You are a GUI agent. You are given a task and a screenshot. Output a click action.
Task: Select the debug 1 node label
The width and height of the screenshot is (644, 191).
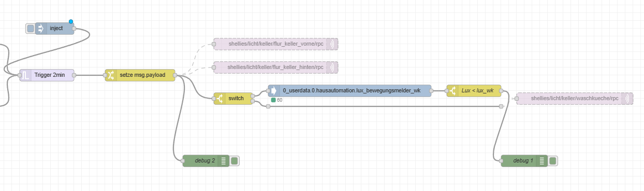click(523, 161)
